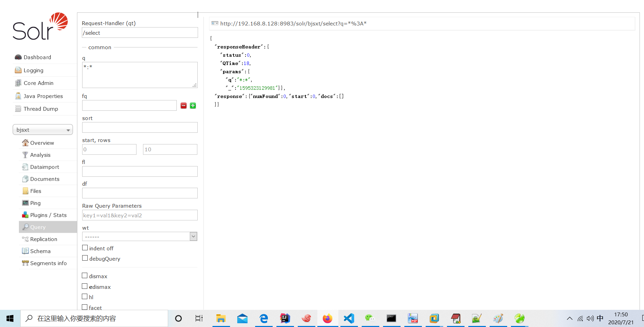Toggle the indent off checkbox
Screen dimensions: 644x327
tap(85, 248)
